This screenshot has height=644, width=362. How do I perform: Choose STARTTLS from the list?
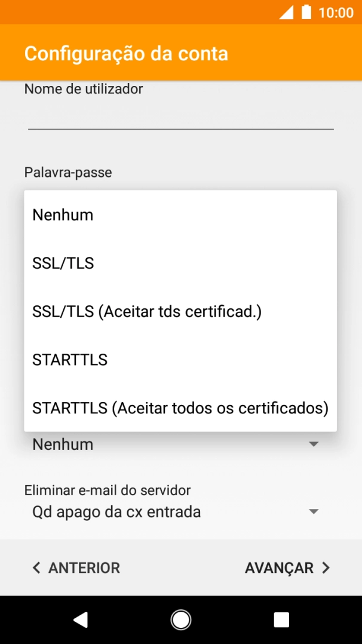tap(70, 359)
